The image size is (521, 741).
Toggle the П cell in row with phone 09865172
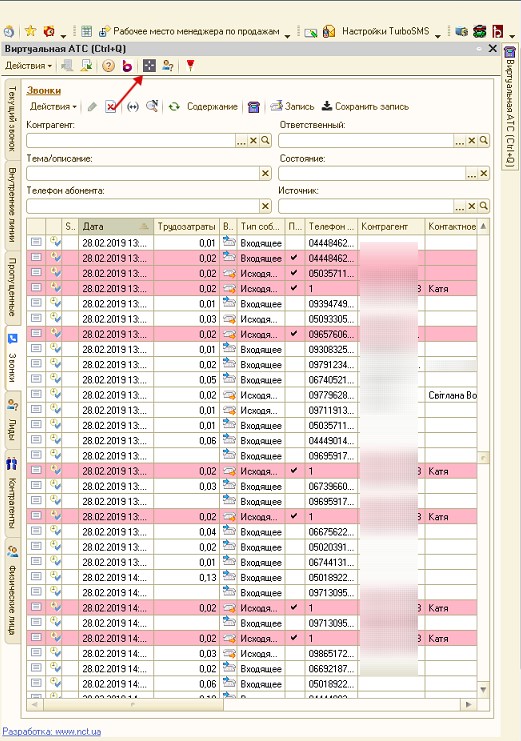(x=294, y=654)
